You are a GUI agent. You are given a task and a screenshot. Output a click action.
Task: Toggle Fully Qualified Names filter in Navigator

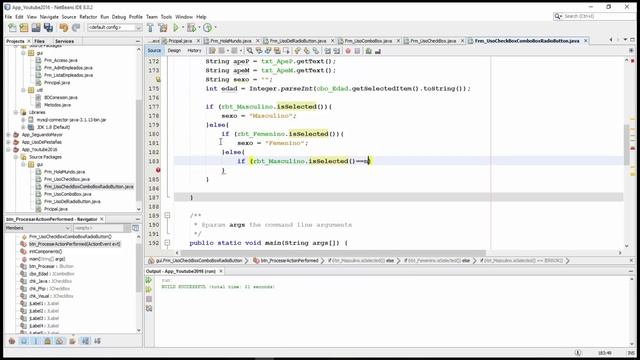tap(72, 341)
